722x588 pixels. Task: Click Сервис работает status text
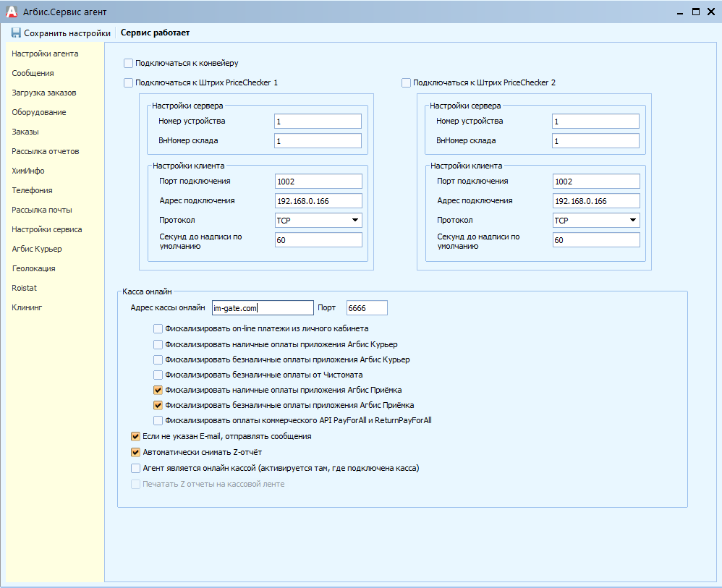click(155, 33)
